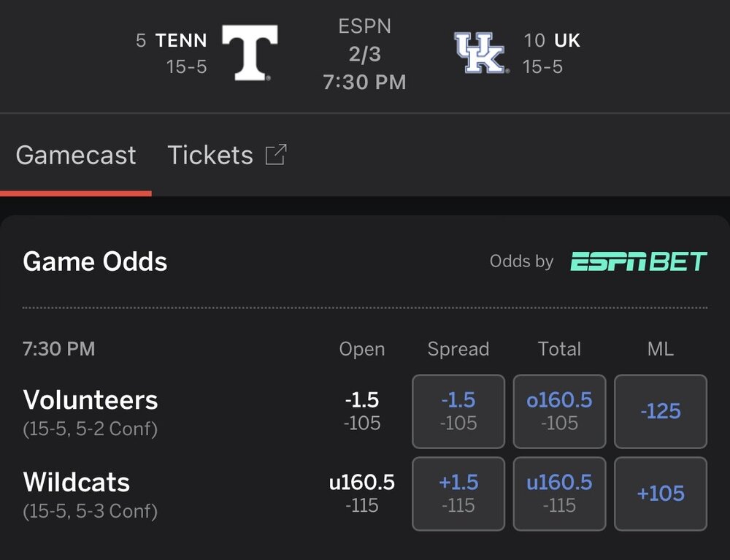Switch to the Gamecast tab
This screenshot has height=560, width=730.
click(x=76, y=155)
